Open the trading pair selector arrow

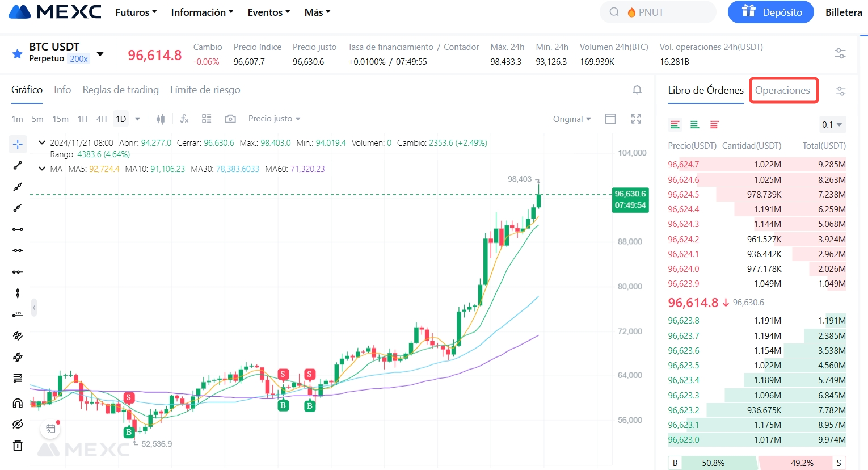tap(100, 54)
